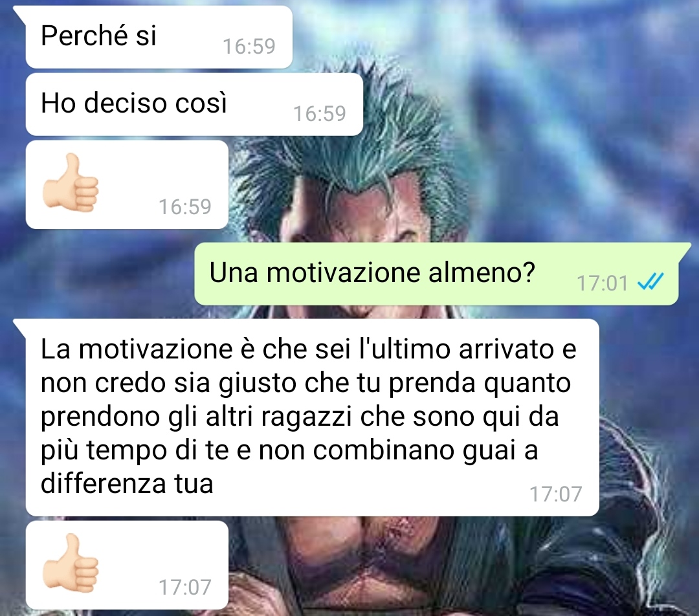The height and width of the screenshot is (616, 699).
Task: Click the 16:59 timestamp under the first thumbs-up
Action: [x=185, y=207]
